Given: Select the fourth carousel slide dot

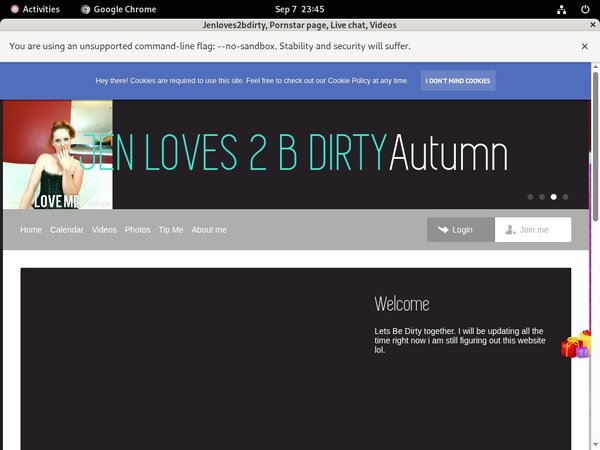Looking at the screenshot, I should click(x=566, y=197).
